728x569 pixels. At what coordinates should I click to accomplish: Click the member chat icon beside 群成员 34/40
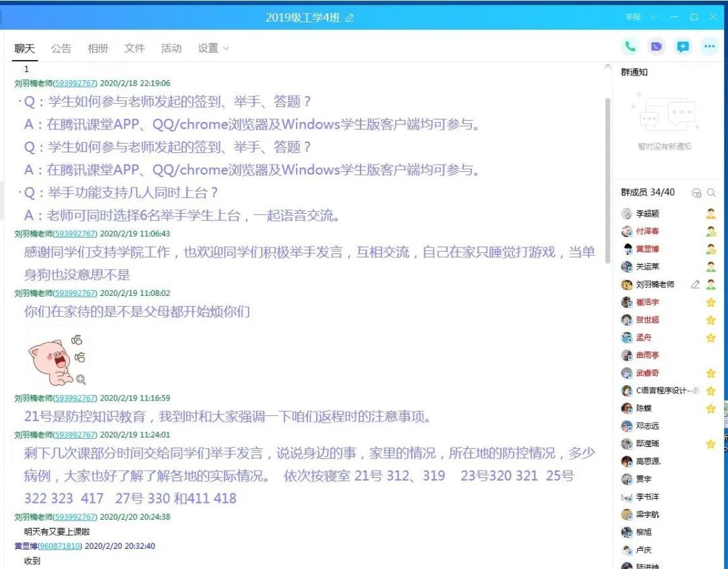(697, 193)
